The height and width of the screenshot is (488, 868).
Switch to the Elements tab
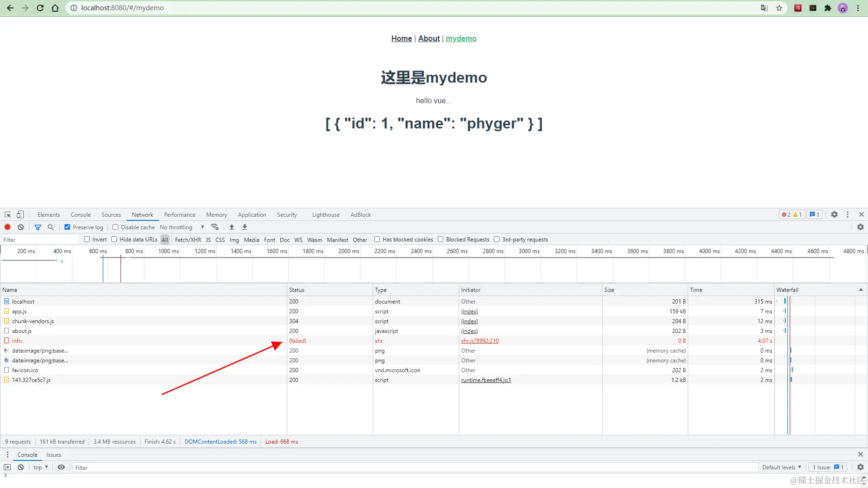(x=49, y=215)
